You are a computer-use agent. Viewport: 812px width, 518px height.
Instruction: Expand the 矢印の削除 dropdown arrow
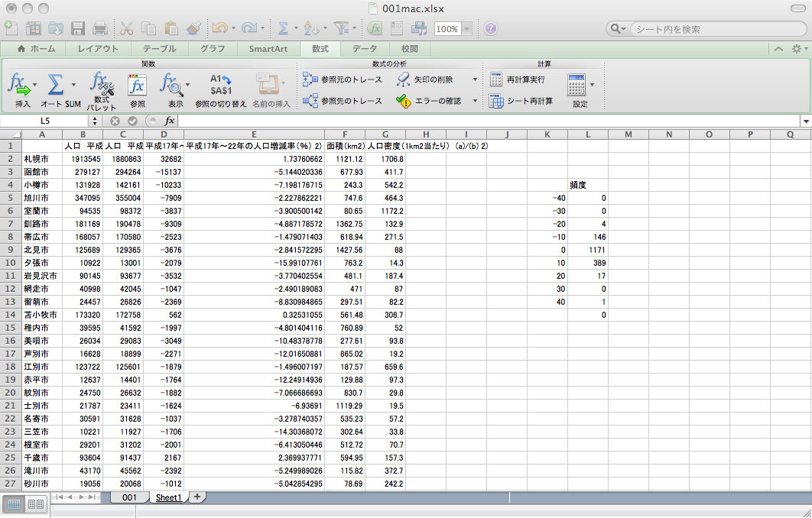coord(475,79)
